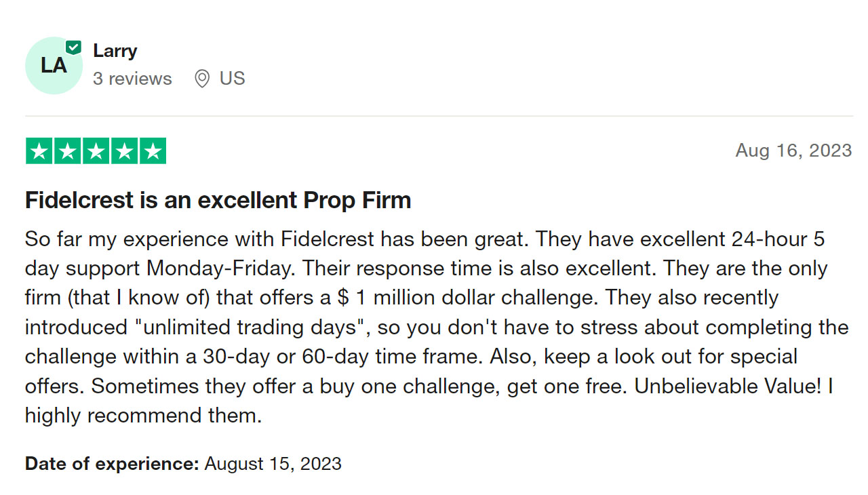Click the 'unlimited trading days' quoted phrase

(250, 327)
